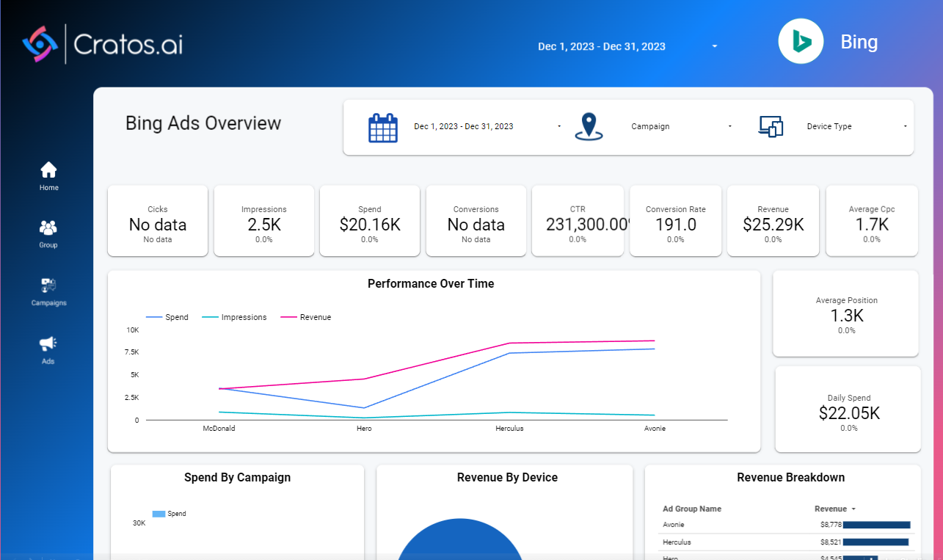
Task: Click the Ad Group Name column header
Action: pyautogui.click(x=691, y=509)
